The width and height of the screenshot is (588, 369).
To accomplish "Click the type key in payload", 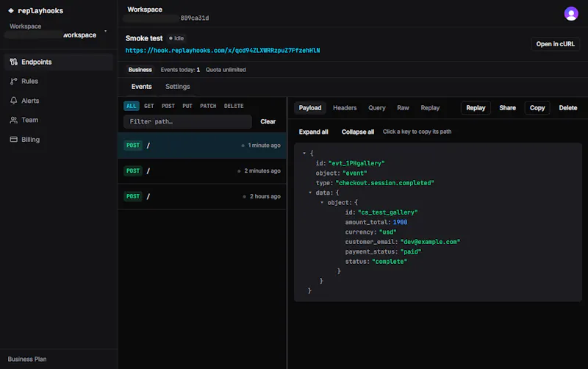I will tap(324, 183).
